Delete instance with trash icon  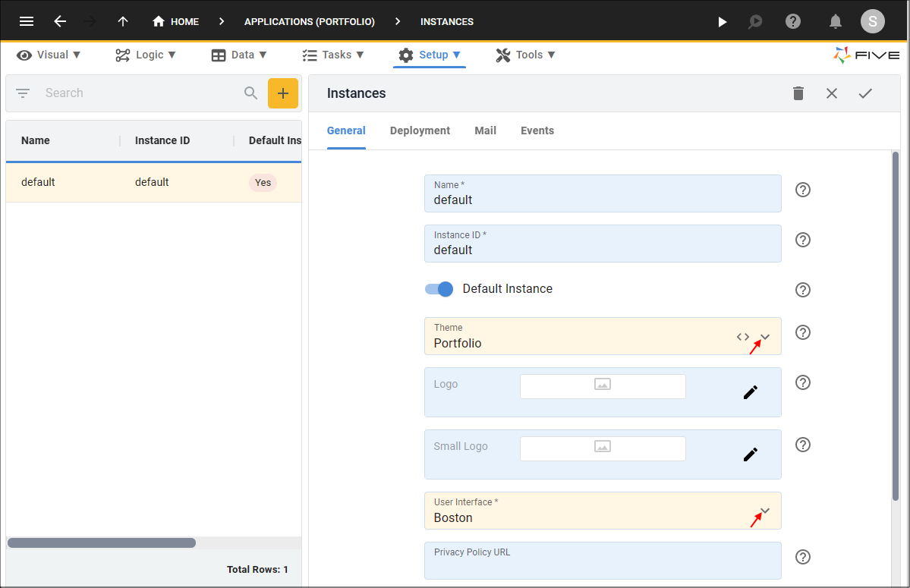tap(798, 93)
